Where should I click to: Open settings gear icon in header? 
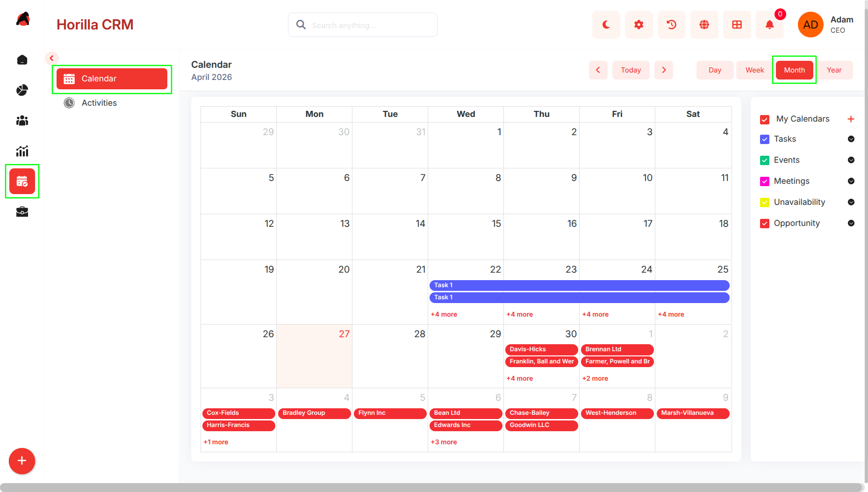click(x=638, y=25)
